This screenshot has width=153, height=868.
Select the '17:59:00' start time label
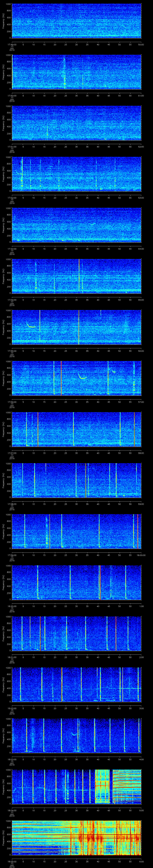(x=12, y=555)
